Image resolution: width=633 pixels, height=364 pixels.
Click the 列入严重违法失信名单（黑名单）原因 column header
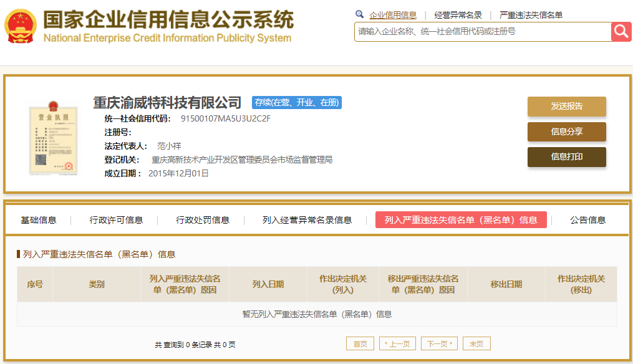185,284
